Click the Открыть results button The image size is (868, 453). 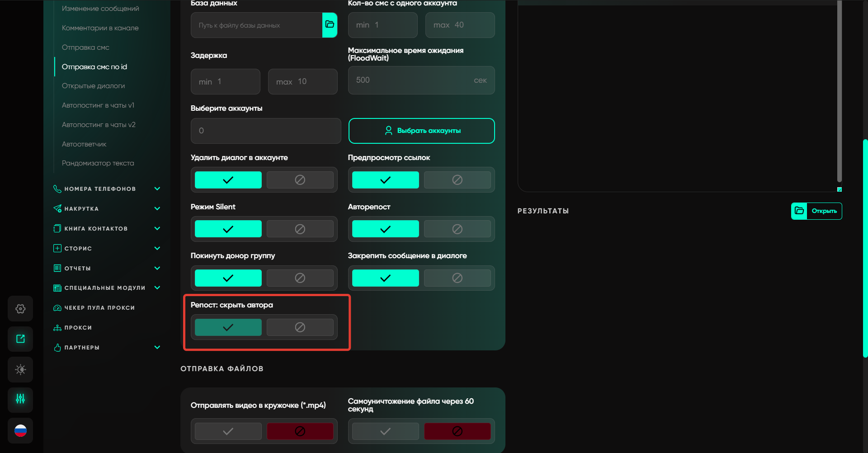pos(816,211)
